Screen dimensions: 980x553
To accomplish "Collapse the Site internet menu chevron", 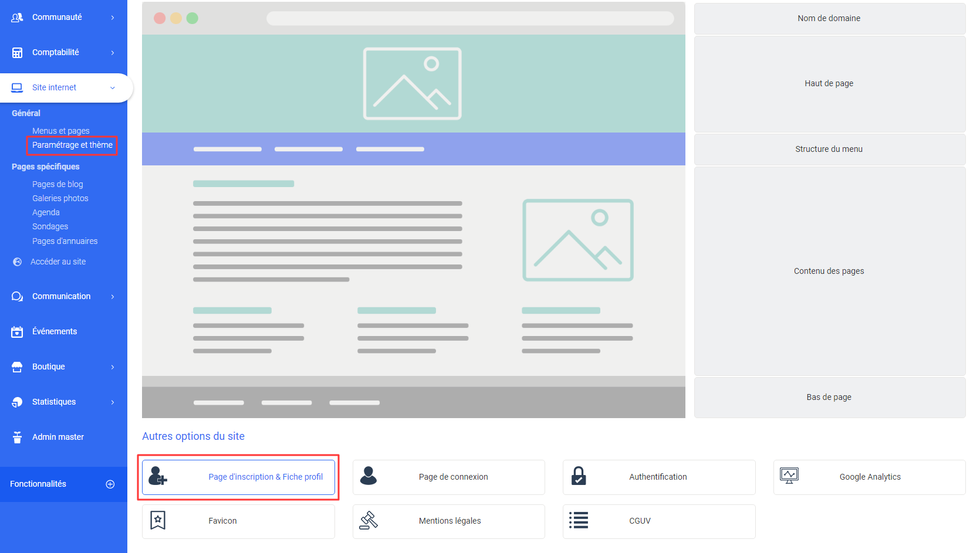I will pos(113,88).
